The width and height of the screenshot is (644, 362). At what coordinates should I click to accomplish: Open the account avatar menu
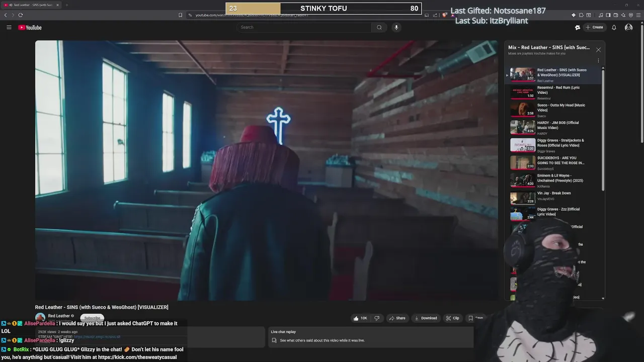628,27
